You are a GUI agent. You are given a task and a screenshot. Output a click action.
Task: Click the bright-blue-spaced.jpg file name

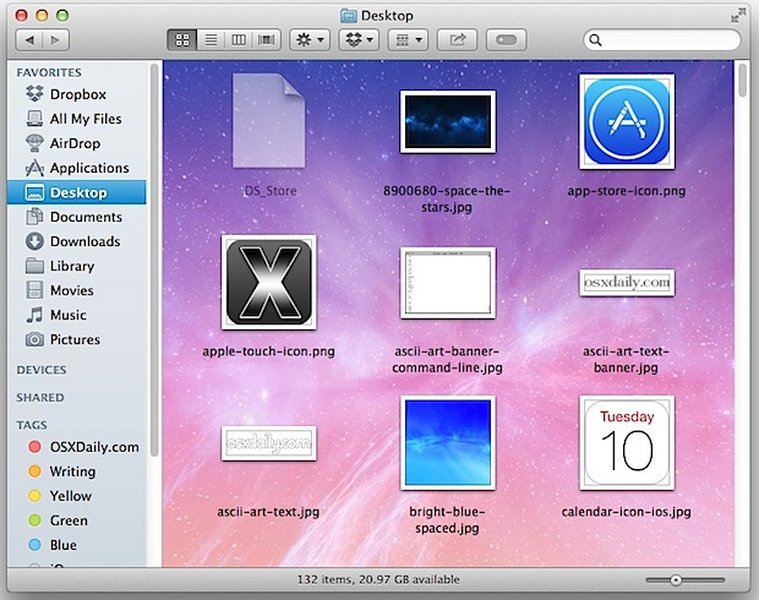(x=447, y=520)
